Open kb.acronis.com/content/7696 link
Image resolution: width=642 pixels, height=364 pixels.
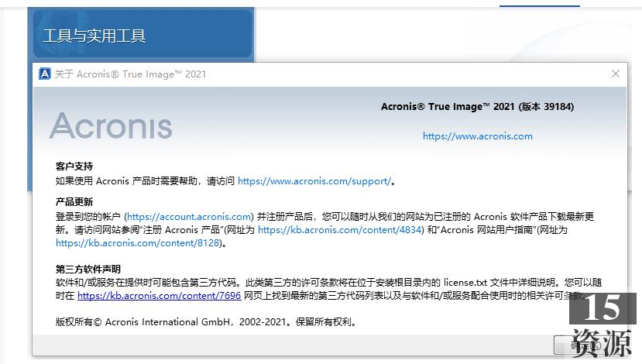[x=159, y=296]
